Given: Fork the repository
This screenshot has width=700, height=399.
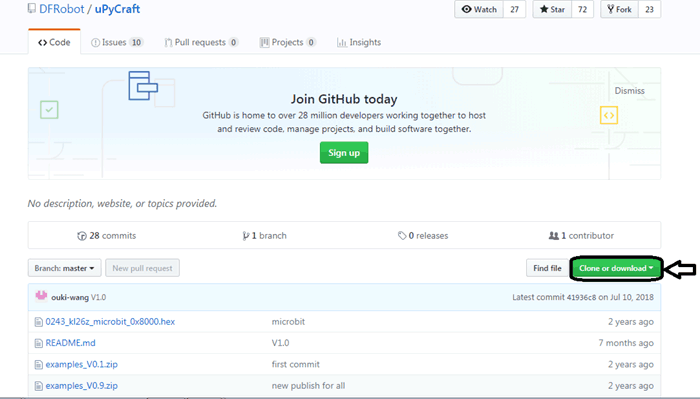Looking at the screenshot, I should coord(620,9).
